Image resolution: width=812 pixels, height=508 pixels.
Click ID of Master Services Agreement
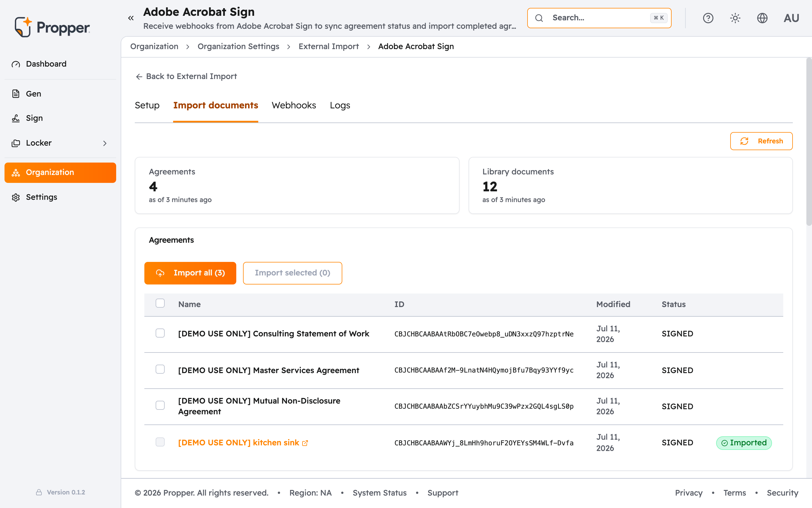pyautogui.click(x=484, y=370)
